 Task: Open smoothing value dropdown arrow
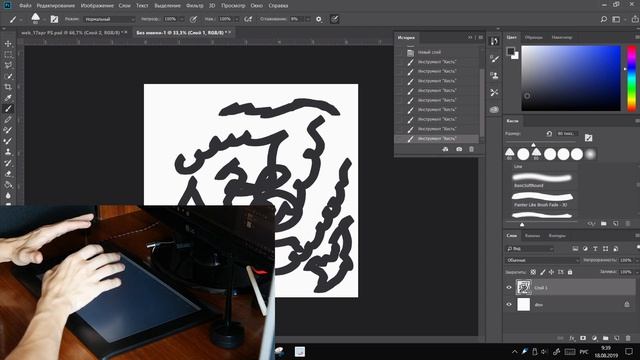point(307,19)
